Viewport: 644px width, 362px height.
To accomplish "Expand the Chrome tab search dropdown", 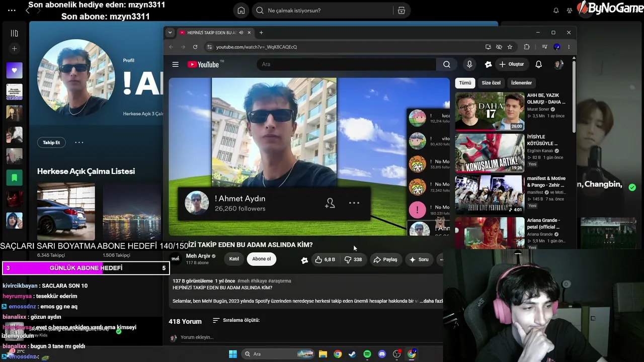I will (x=170, y=33).
